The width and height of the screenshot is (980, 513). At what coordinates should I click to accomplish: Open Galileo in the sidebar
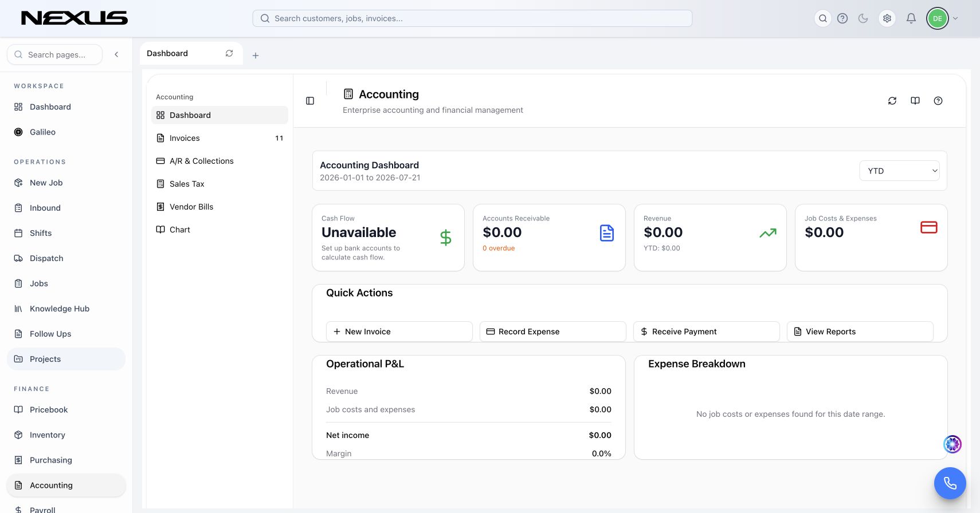click(x=66, y=132)
